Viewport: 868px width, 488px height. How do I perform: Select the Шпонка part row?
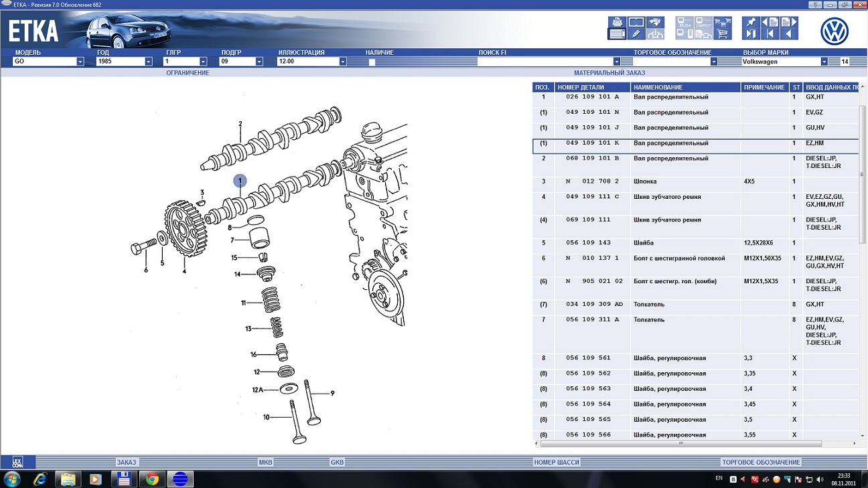(x=695, y=184)
